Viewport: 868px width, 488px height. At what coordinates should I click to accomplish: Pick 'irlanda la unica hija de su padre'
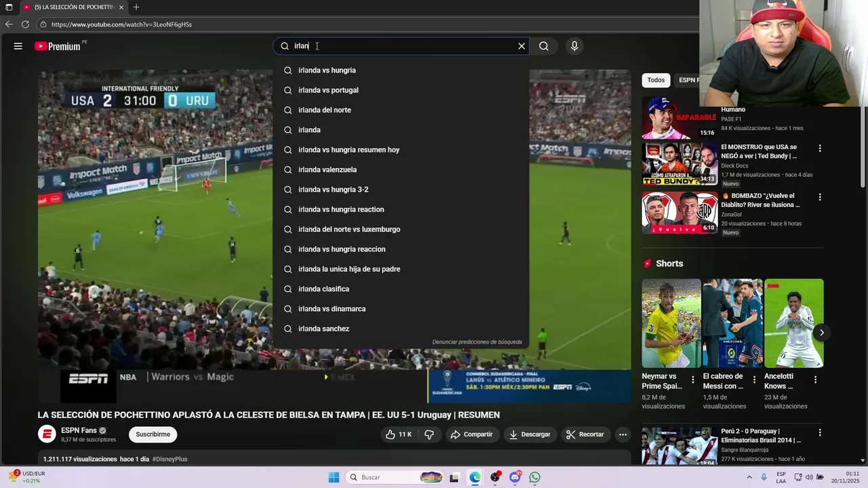(x=401, y=269)
